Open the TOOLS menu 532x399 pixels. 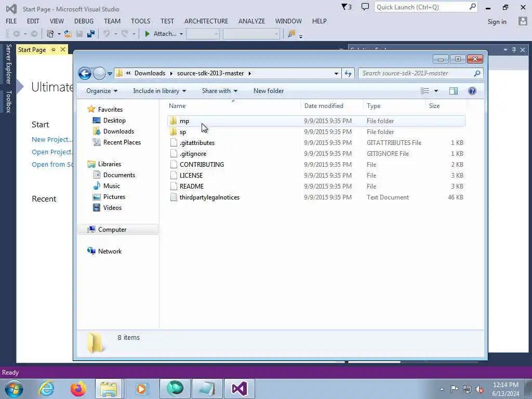click(140, 21)
